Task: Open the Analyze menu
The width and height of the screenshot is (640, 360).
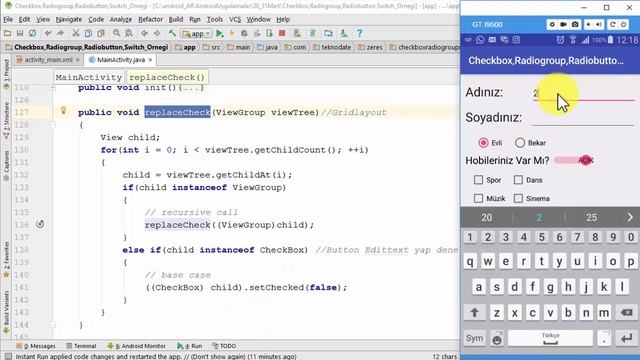Action: point(121,19)
